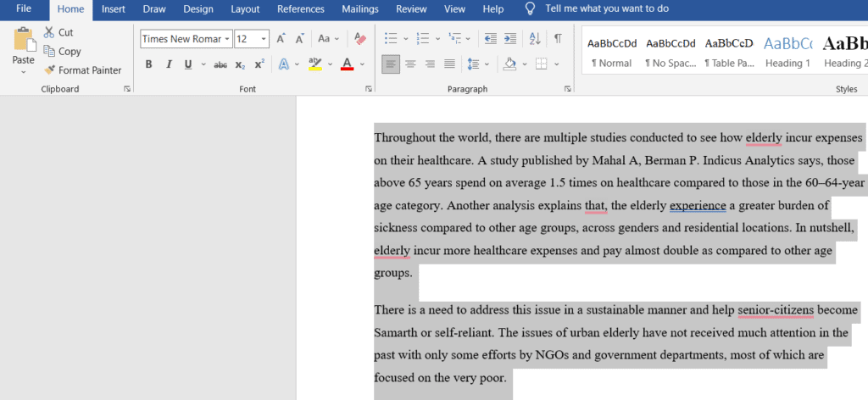The image size is (868, 400).
Task: Open the References tab
Action: coord(301,9)
